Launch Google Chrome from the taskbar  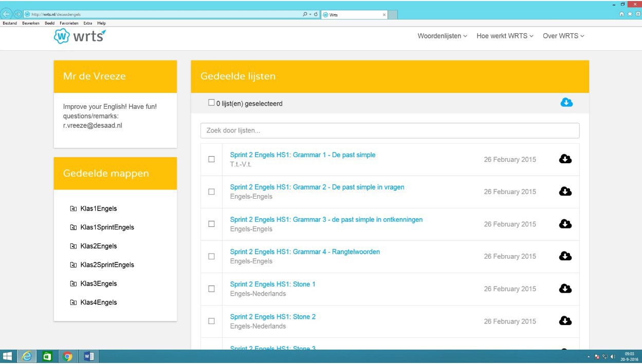tap(67, 356)
